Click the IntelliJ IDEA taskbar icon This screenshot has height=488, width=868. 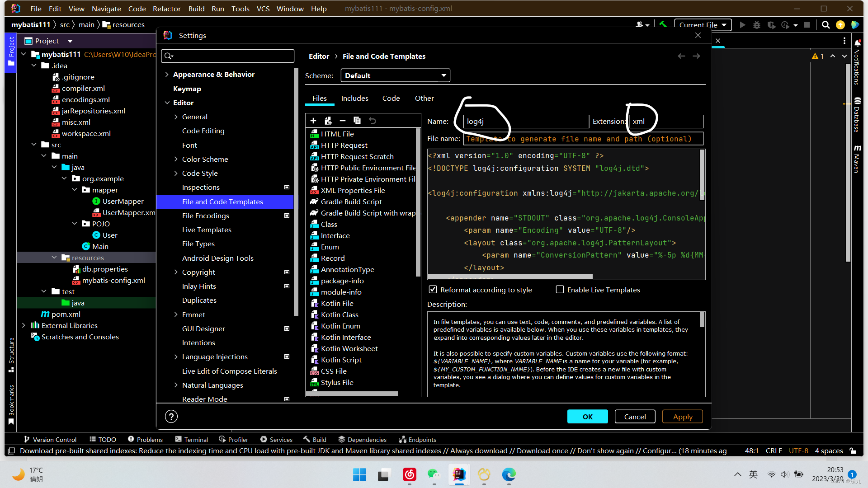pyautogui.click(x=459, y=474)
